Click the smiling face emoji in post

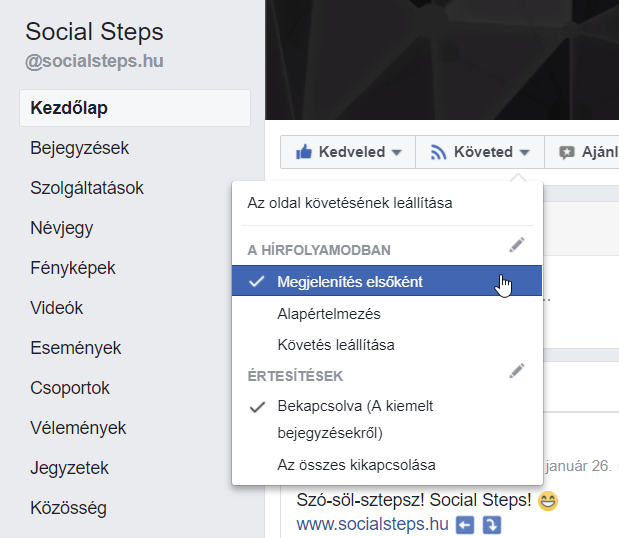click(x=547, y=501)
